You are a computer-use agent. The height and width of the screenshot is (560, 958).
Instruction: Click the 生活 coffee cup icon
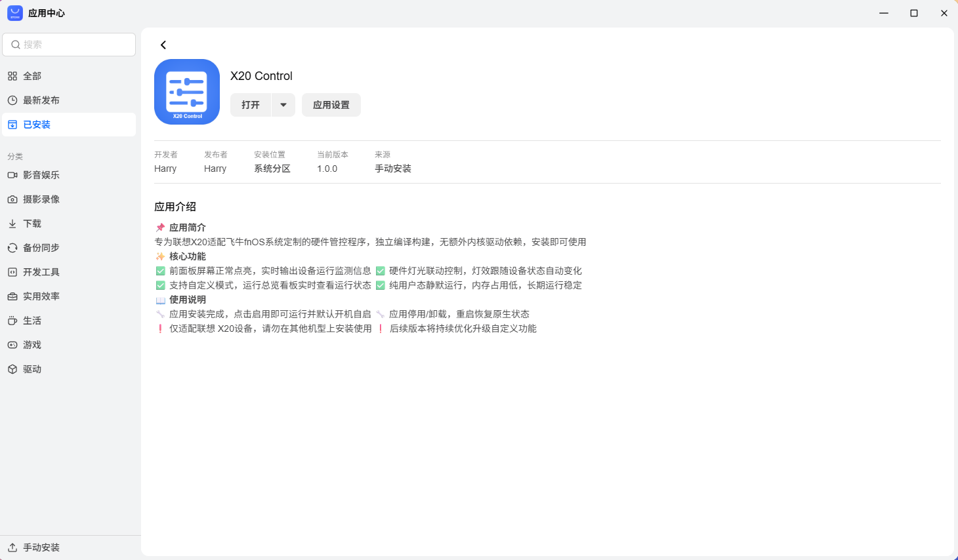(12, 321)
